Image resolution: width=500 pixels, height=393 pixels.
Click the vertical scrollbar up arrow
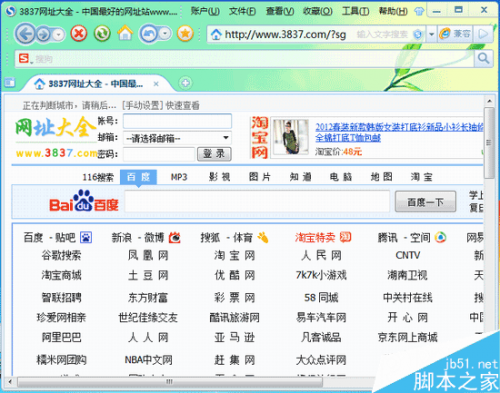point(489,101)
